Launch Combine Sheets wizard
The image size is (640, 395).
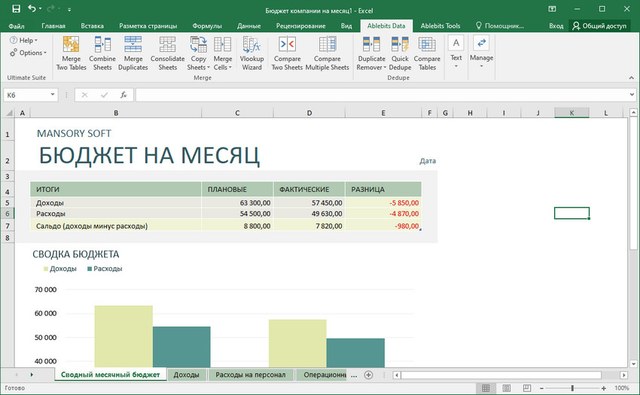(x=102, y=53)
